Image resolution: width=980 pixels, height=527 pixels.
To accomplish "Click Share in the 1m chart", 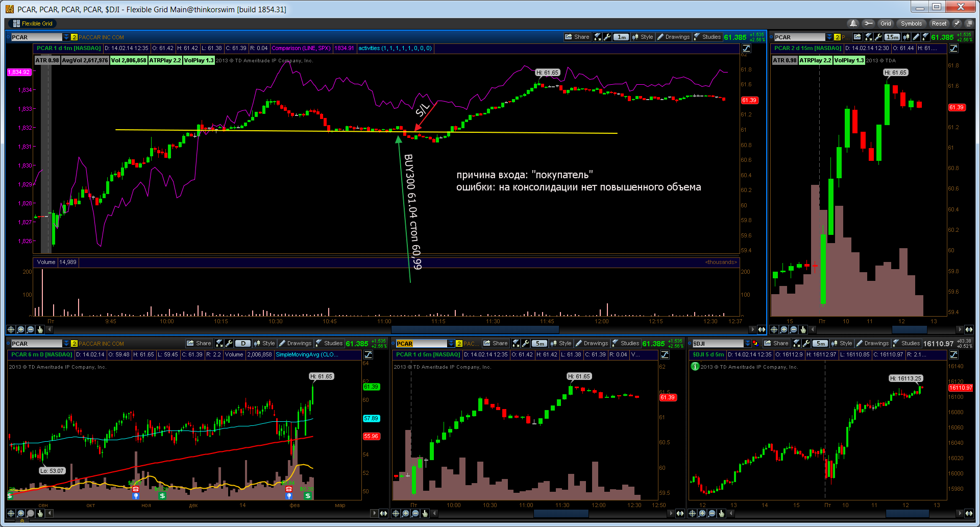I will [577, 37].
